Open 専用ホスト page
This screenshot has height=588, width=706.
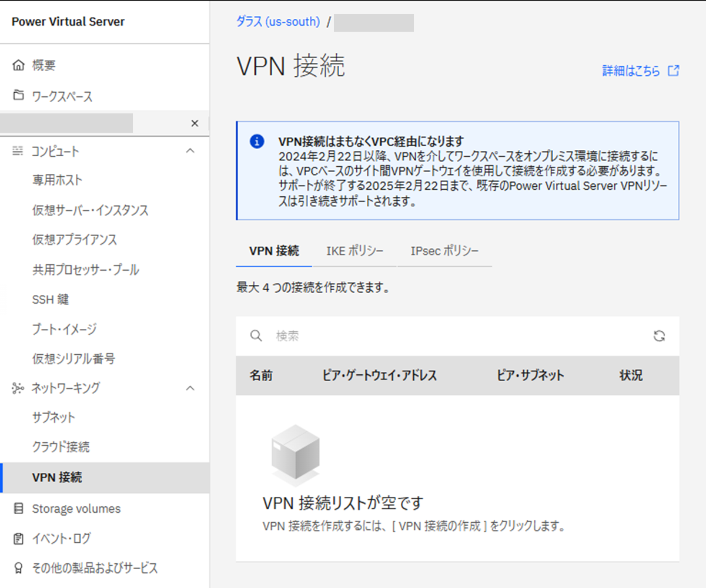point(57,180)
